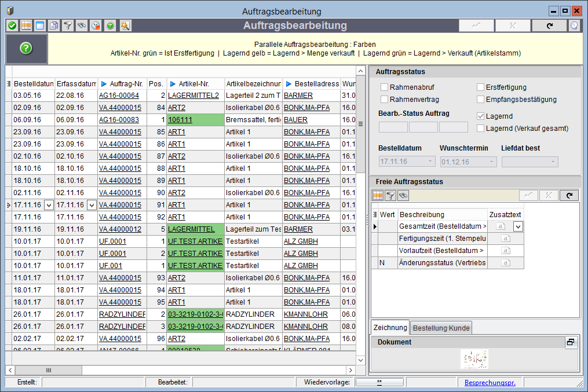Toggle the Rahmenvertrag checkbox
This screenshot has height=392, width=588.
(384, 100)
